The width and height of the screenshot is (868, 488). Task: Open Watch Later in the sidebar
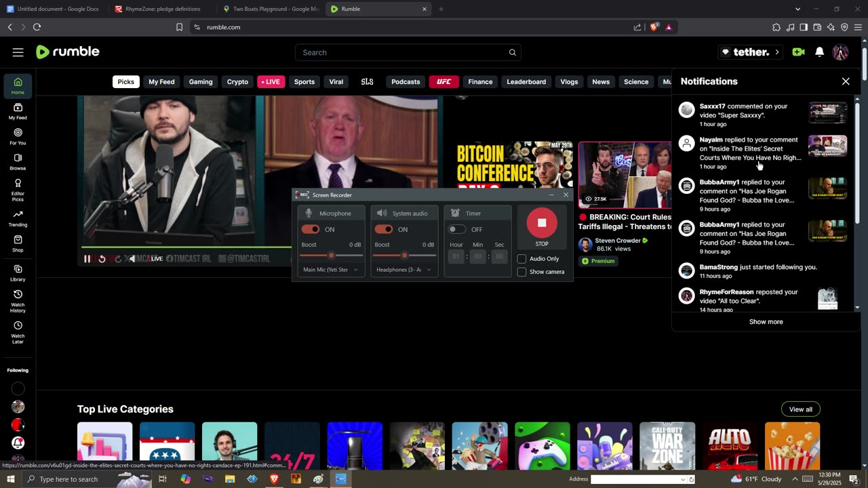(18, 332)
